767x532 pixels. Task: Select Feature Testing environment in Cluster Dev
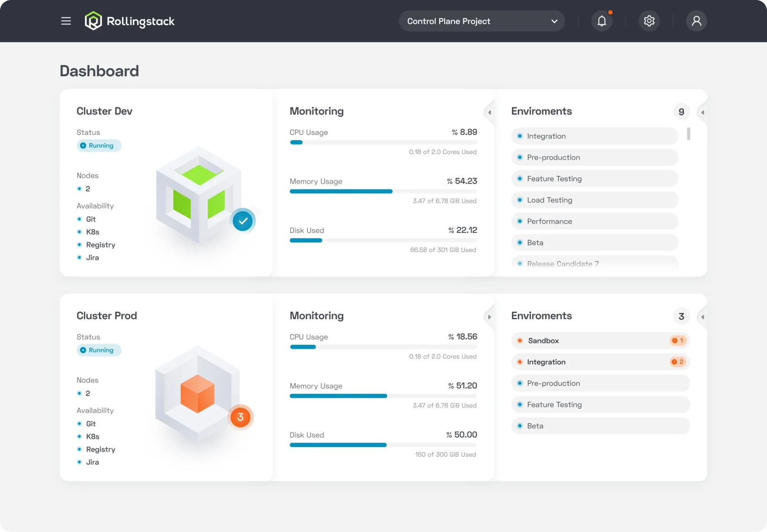coord(595,179)
